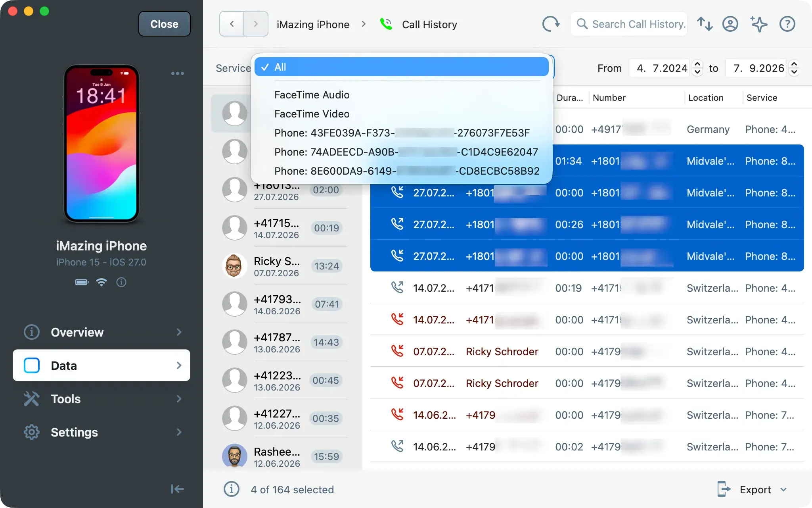Viewport: 812px width, 508px height.
Task: Click the Export icon
Action: pos(724,489)
